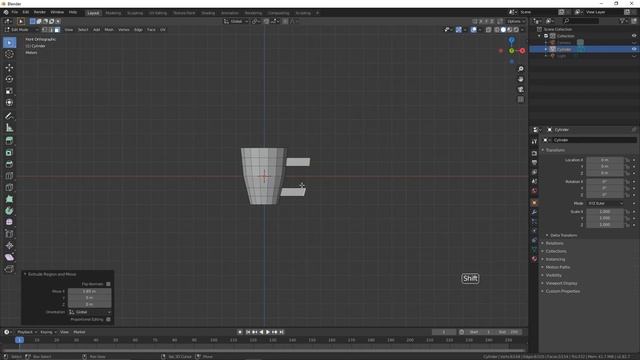640x360 pixels.
Task: Select the Annotate pencil tool
Action: click(9, 116)
